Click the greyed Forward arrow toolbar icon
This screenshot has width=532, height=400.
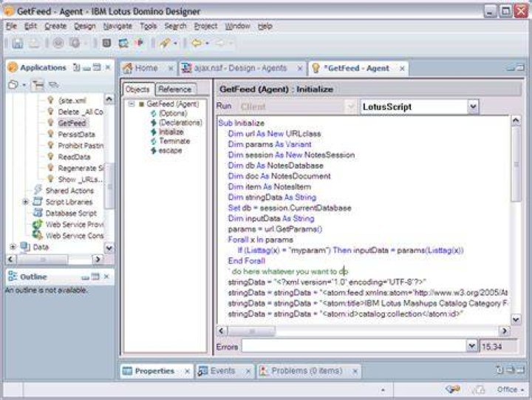pyautogui.click(x=220, y=43)
